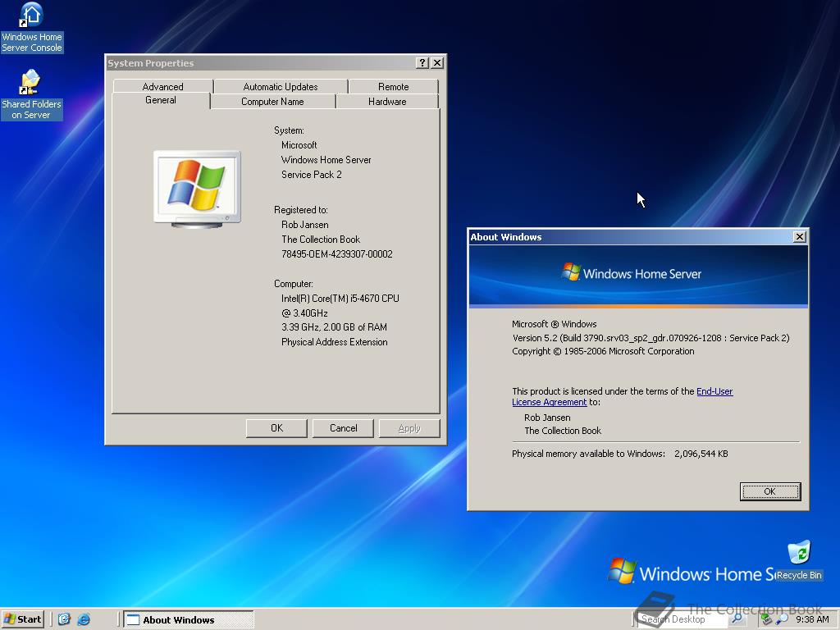Switch to the Advanced tab
The height and width of the screenshot is (630, 840).
(163, 86)
